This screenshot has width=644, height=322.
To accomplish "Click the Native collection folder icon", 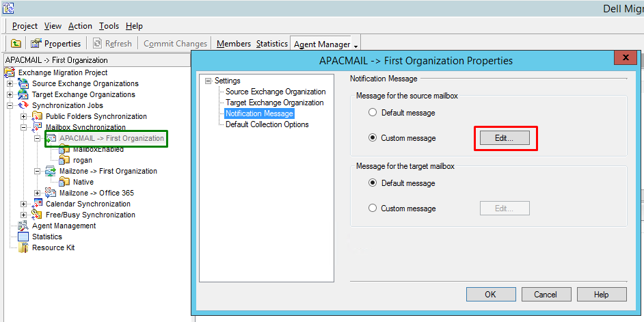I will pyautogui.click(x=64, y=182).
